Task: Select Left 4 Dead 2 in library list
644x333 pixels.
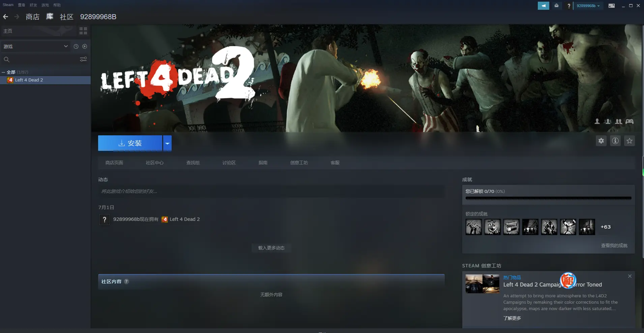Action: tap(45, 80)
